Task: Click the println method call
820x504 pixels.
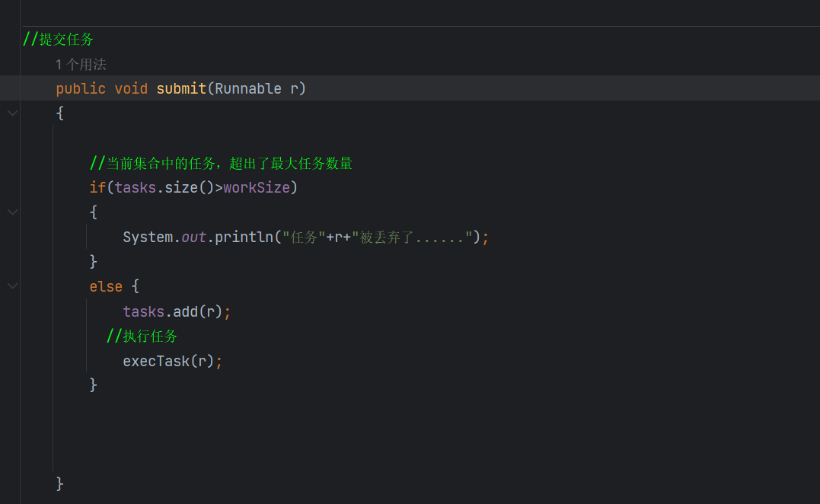Action: [244, 237]
